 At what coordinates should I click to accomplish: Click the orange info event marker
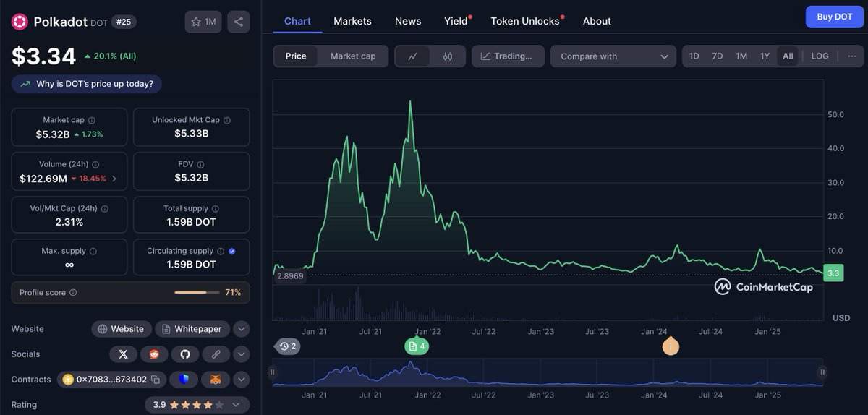[x=671, y=346]
